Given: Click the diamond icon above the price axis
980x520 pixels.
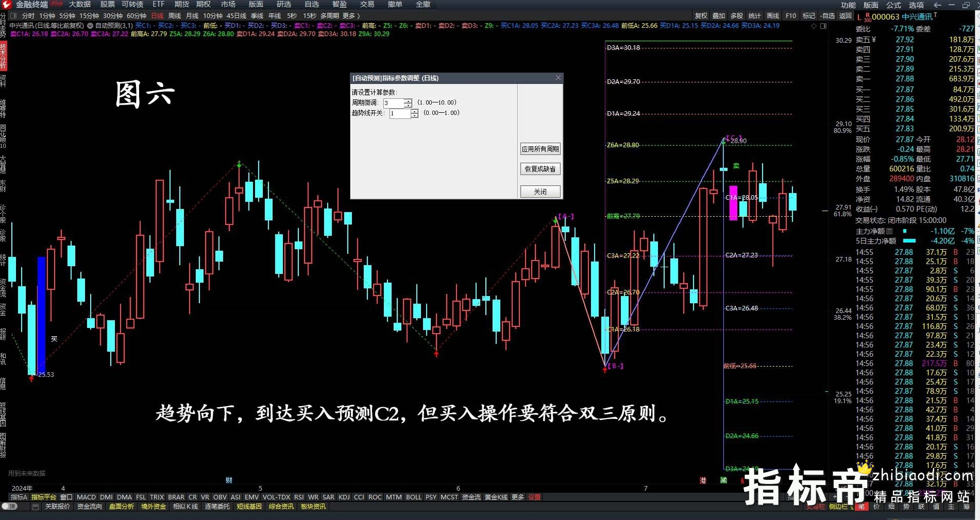Looking at the screenshot, I should tap(814, 26).
